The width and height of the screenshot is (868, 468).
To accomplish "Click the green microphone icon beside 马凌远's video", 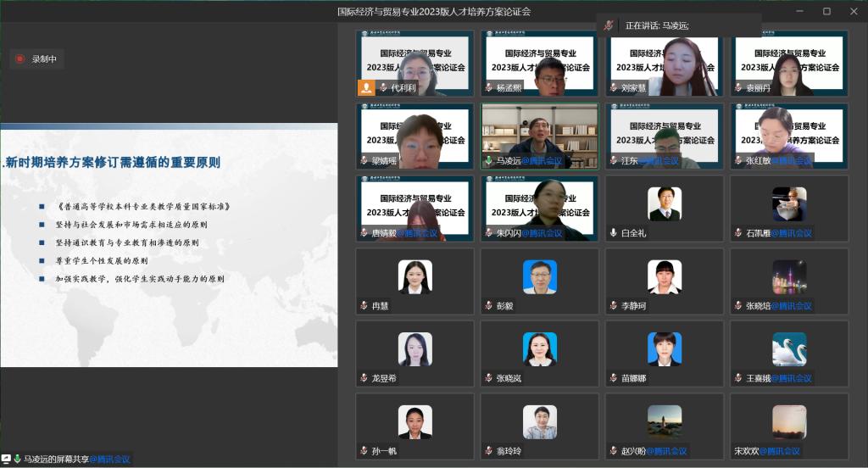I will tap(488, 160).
